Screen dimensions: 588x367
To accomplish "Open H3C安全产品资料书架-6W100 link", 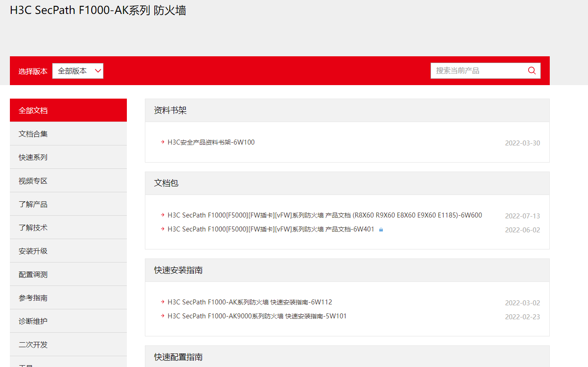I will tap(211, 142).
